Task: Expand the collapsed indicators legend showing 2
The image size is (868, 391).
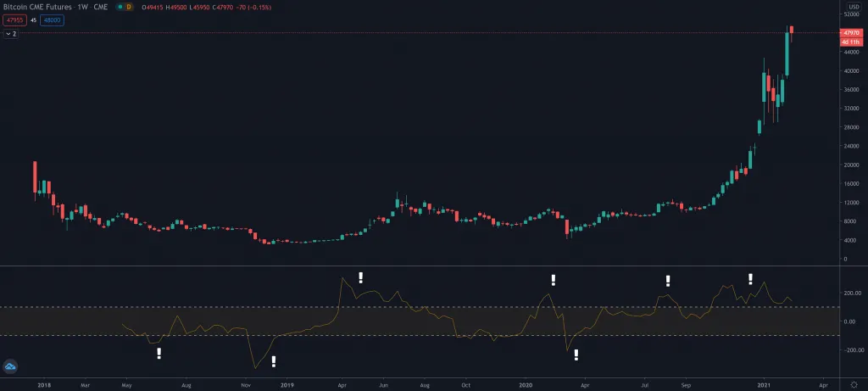Action: 11,34
